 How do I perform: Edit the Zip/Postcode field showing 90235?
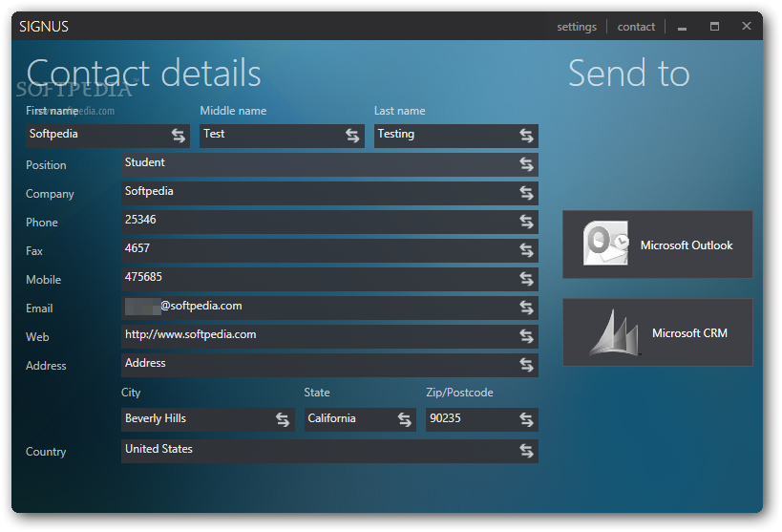tap(482, 419)
